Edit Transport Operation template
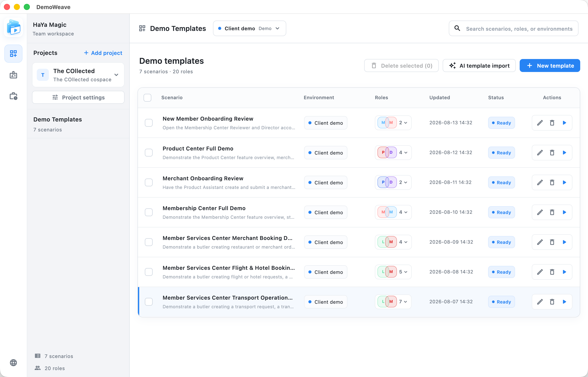 [540, 302]
